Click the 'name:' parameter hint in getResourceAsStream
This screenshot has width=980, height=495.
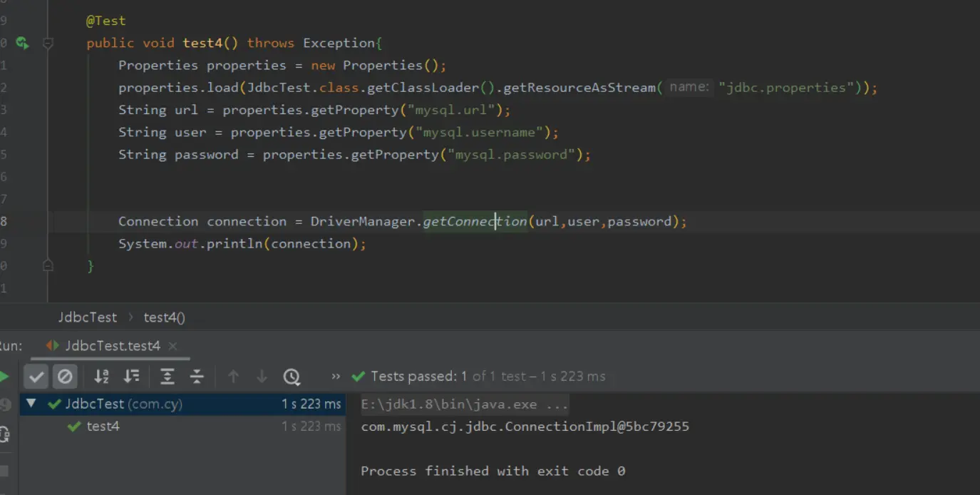pyautogui.click(x=690, y=87)
